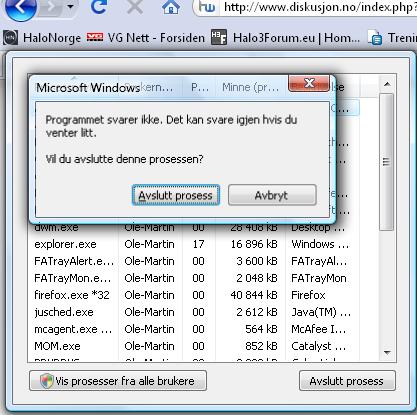Cancel the dialog with Avbryt

click(272, 195)
